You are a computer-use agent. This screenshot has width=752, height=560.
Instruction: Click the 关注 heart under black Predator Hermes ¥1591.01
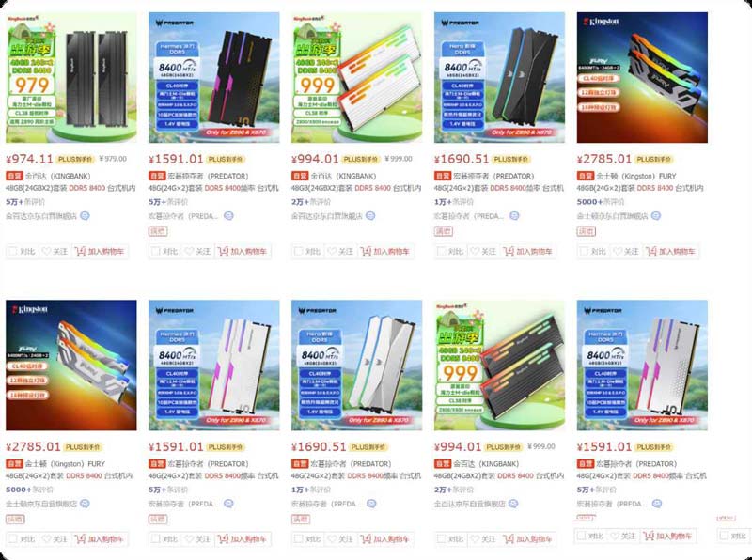[x=190, y=251]
